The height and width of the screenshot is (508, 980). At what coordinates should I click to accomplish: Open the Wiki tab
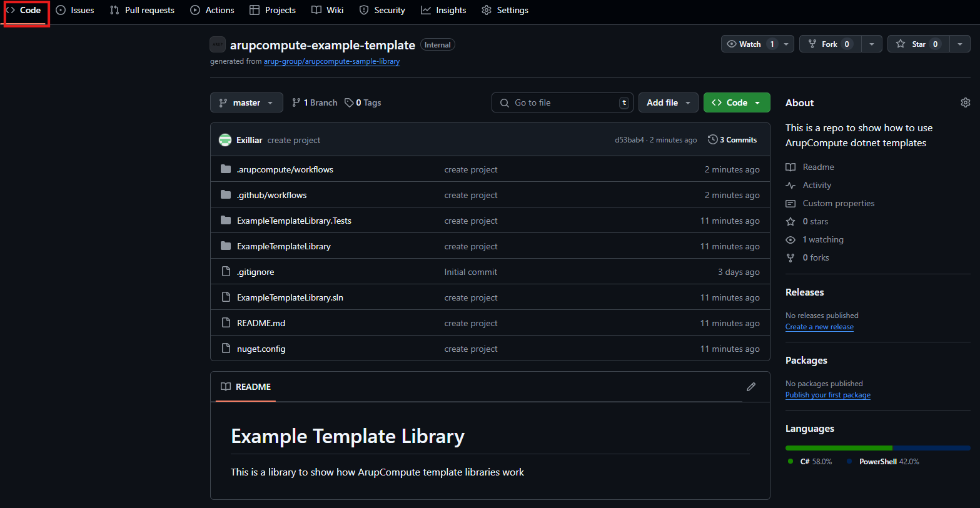coord(328,10)
